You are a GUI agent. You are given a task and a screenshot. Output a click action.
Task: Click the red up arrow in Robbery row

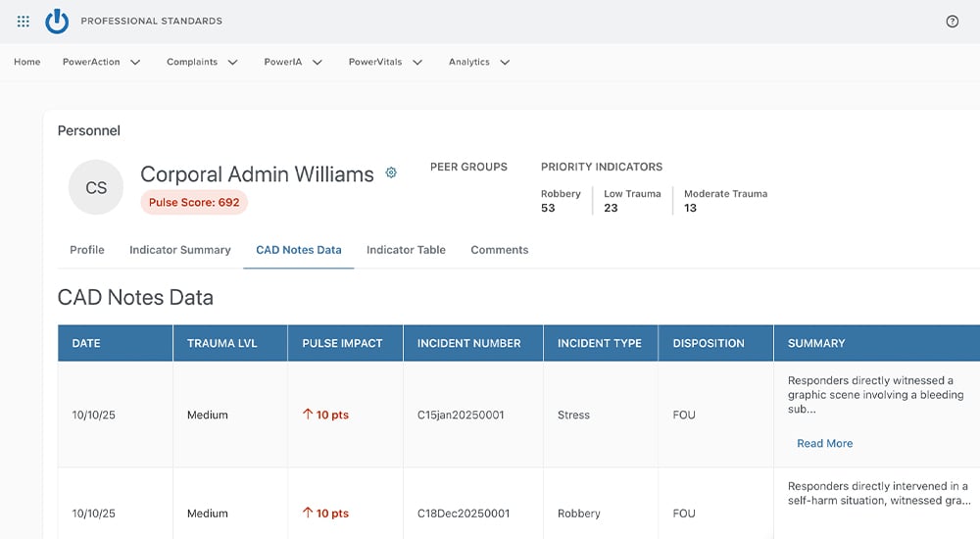pos(308,514)
